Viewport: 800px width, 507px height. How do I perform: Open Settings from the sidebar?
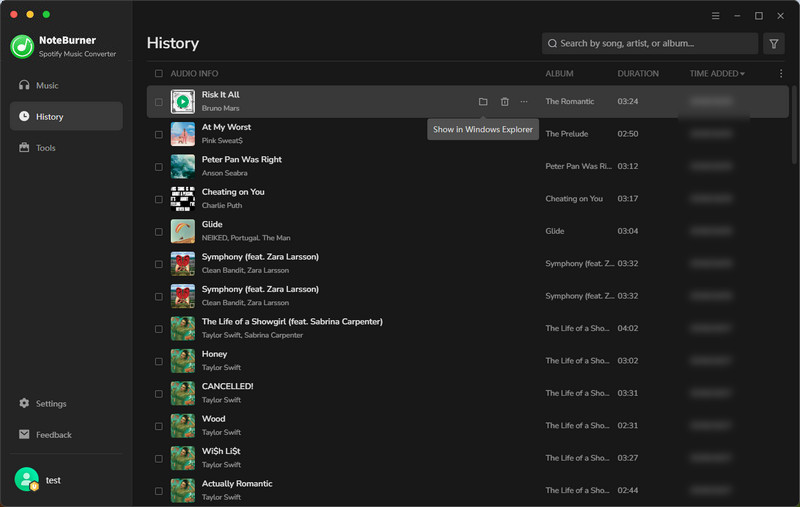(66, 403)
